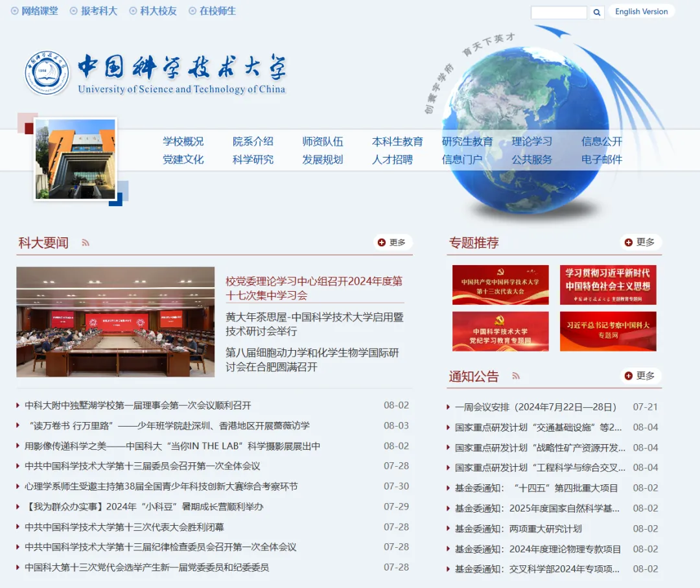Click the RSS icon beside 通知公告
The image size is (700, 588).
point(515,375)
